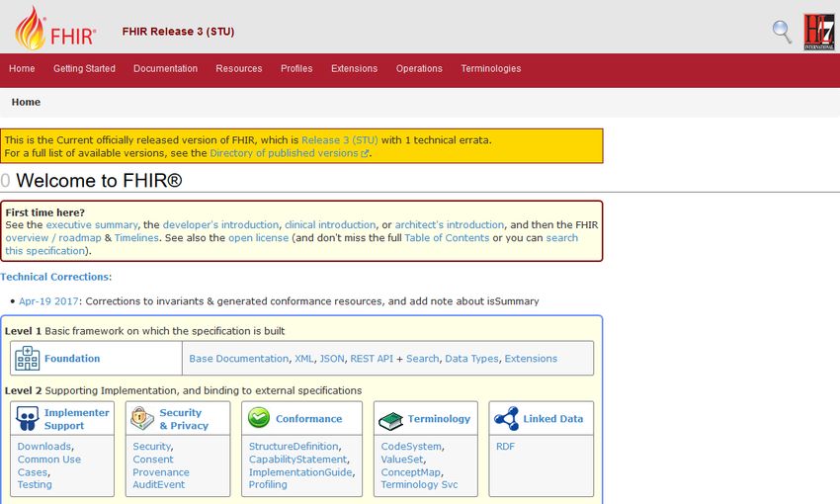Open the Terminologies menu
The image size is (840, 504).
[491, 68]
